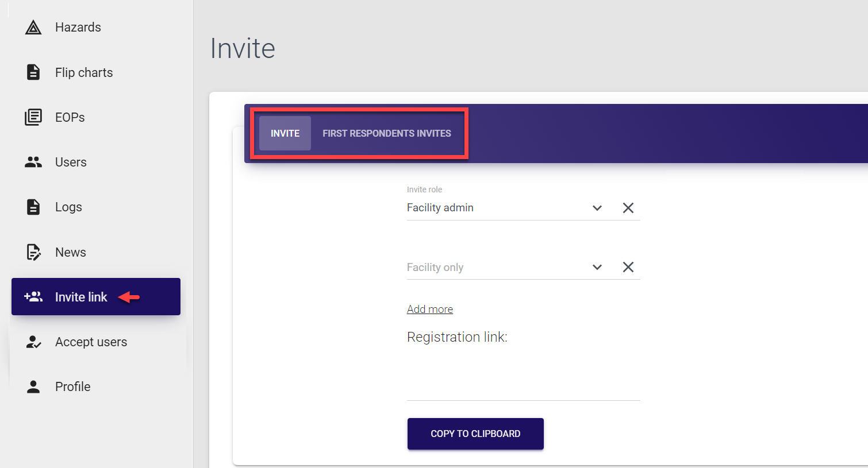This screenshot has width=868, height=468.
Task: Click the EOPs library icon
Action: [33, 117]
